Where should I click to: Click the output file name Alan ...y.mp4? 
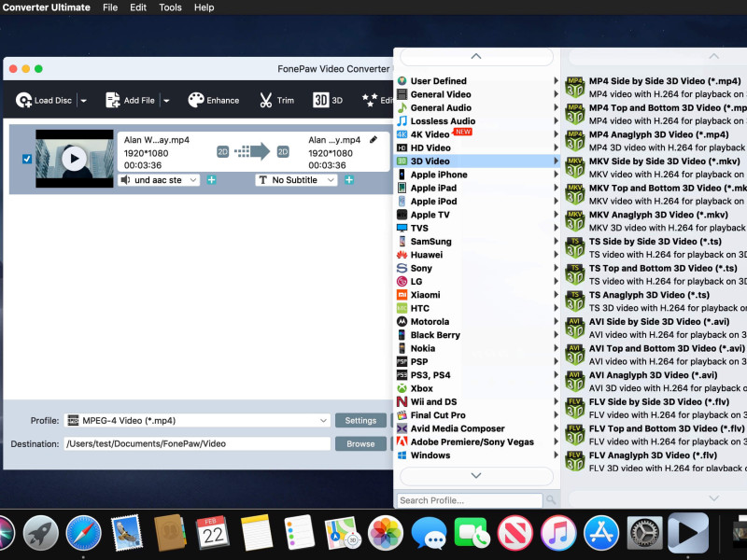[334, 140]
